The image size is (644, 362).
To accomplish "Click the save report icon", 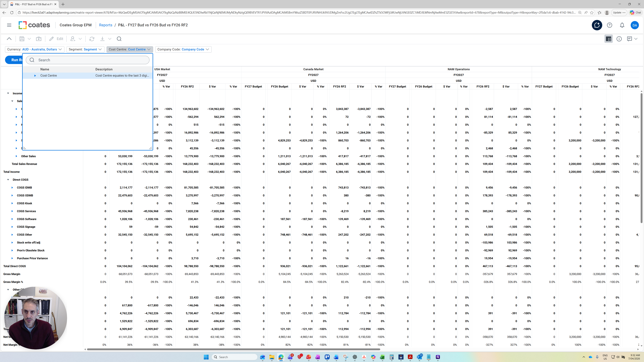I will [22, 39].
